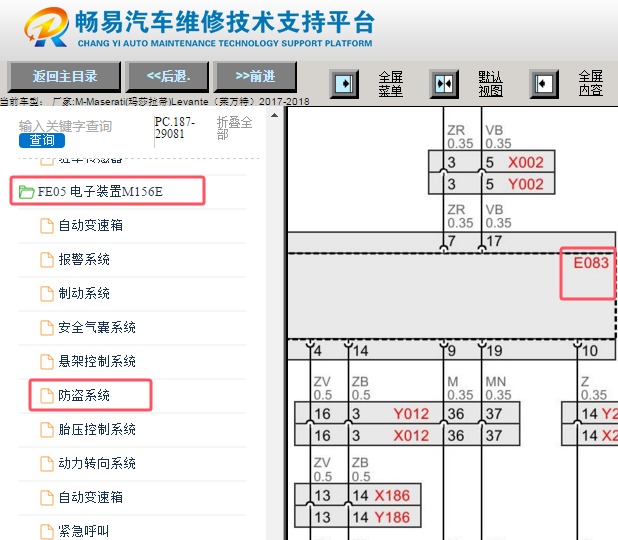This screenshot has height=540, width=618.
Task: Click 折叠全部 to collapse all
Action: pyautogui.click(x=234, y=128)
